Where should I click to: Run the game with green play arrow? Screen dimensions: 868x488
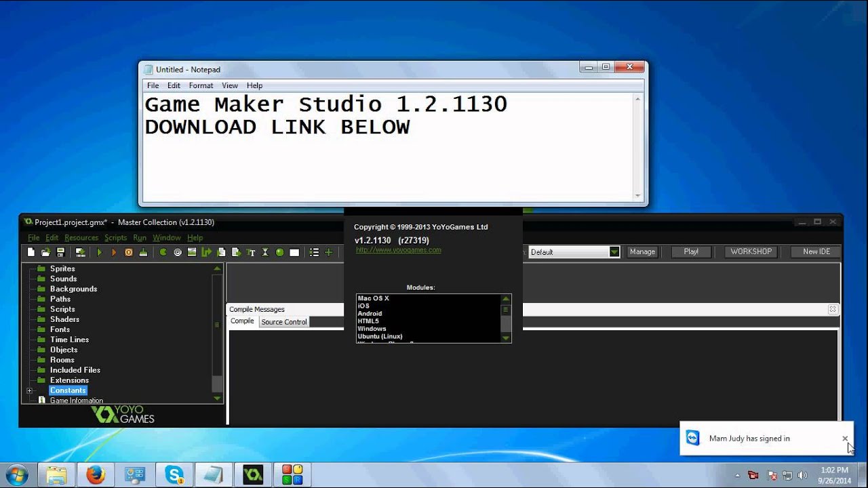[100, 252]
